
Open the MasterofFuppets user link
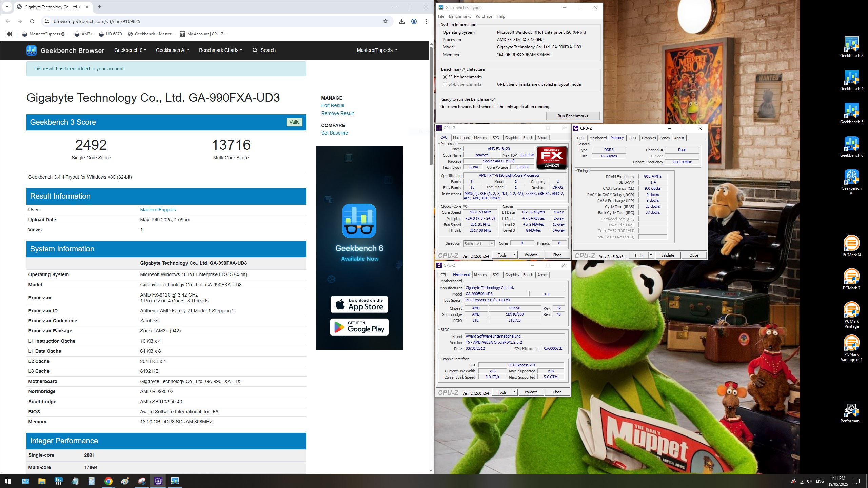click(158, 210)
